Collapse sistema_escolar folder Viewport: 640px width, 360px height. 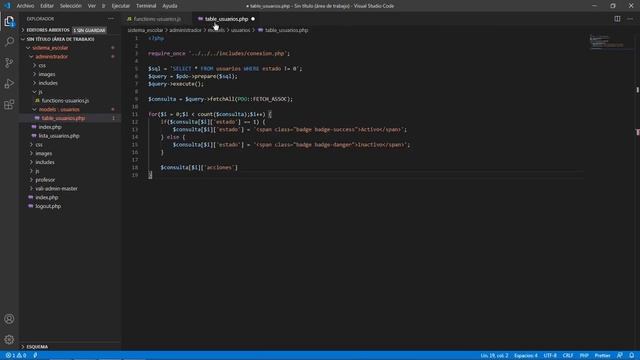pyautogui.click(x=70, y=48)
